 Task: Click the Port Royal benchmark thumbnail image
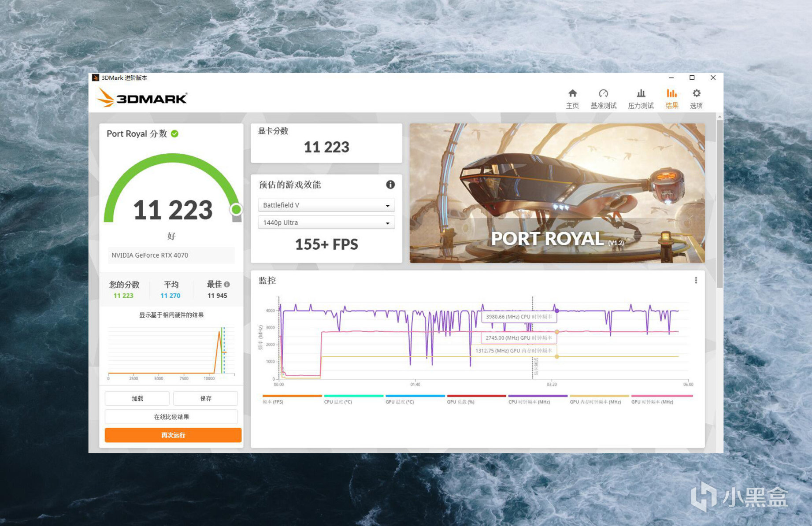pyautogui.click(x=557, y=193)
